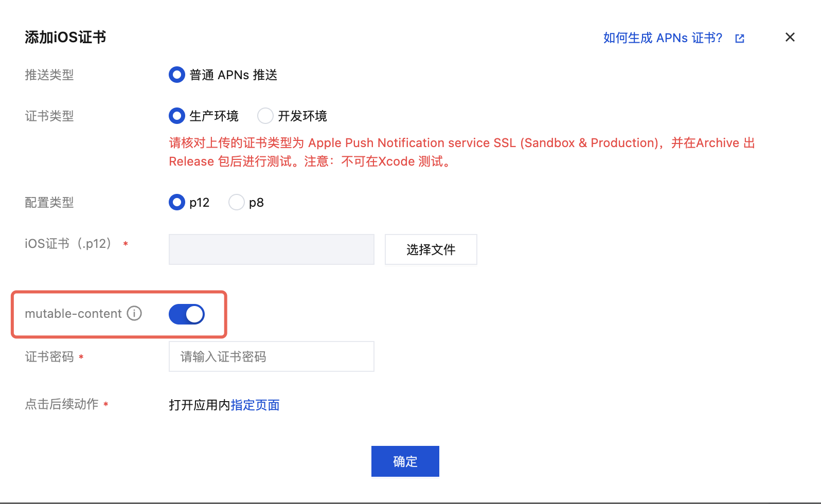
Task: Toggle the mutable-content switch
Action: coord(187,314)
